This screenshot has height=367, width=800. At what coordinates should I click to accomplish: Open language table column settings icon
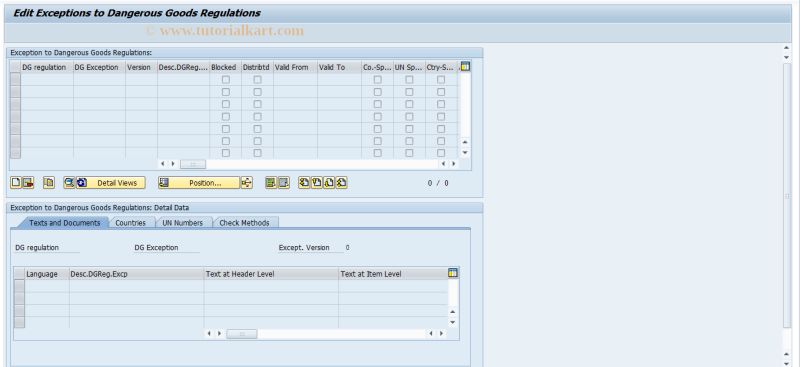pyautogui.click(x=453, y=273)
